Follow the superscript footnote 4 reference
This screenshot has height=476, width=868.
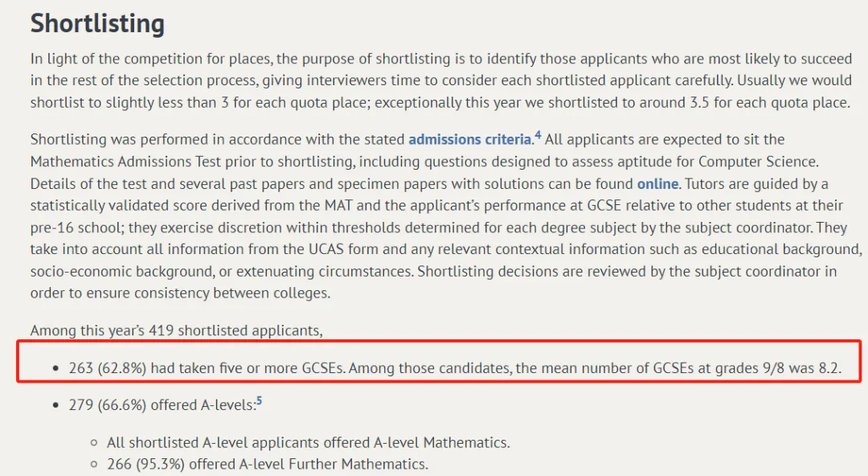point(538,135)
